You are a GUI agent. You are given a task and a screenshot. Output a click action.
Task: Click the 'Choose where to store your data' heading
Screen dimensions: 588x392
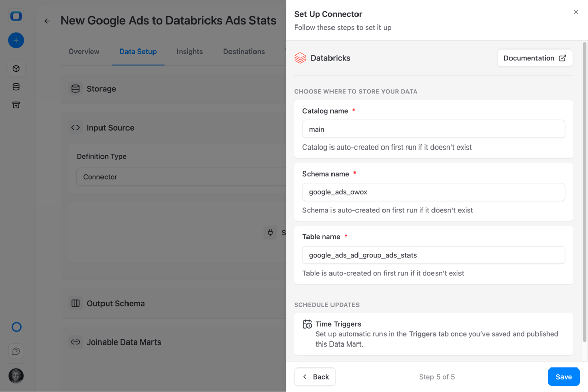click(x=355, y=91)
